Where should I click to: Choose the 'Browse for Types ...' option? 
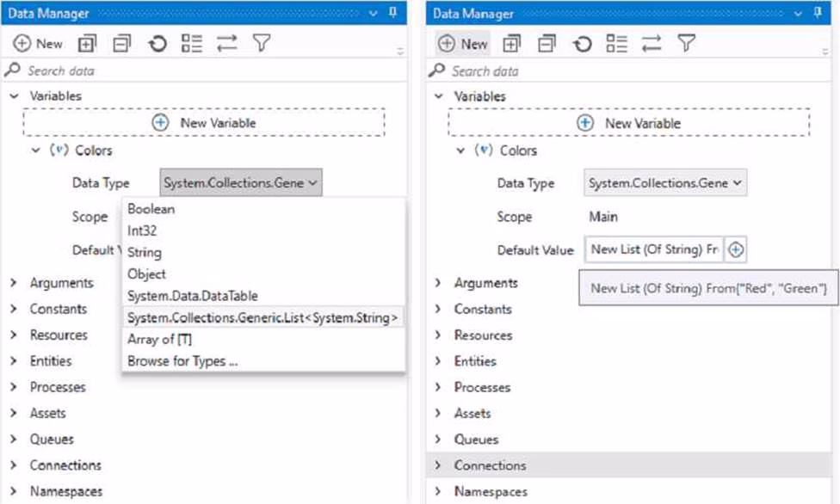click(182, 361)
